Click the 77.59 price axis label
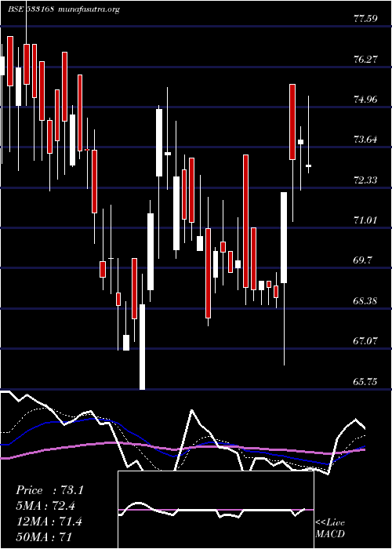Screen dimensions: 392x549 [x=366, y=19]
